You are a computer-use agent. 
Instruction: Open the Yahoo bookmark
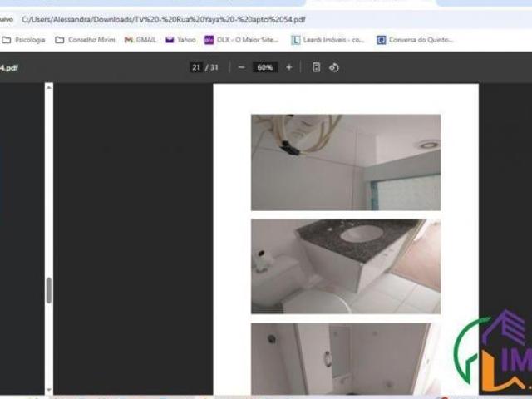(x=180, y=39)
